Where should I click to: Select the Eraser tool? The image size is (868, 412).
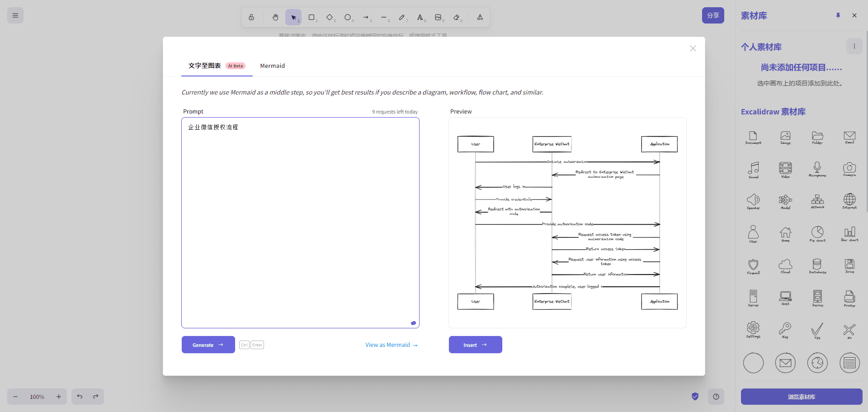click(457, 17)
